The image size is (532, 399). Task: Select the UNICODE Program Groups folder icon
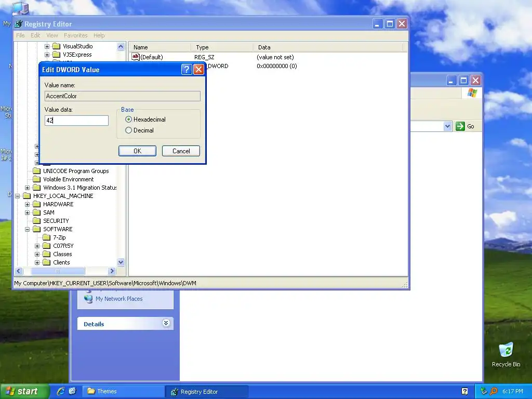point(37,171)
